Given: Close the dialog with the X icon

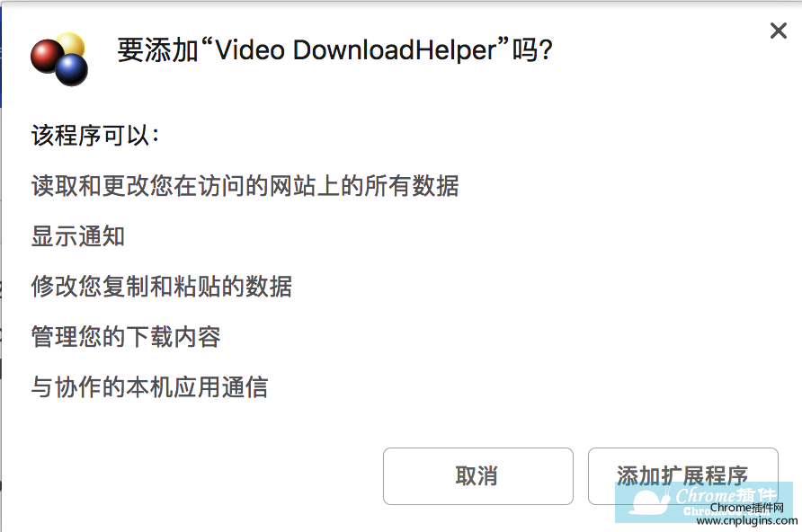Looking at the screenshot, I should click(x=778, y=31).
